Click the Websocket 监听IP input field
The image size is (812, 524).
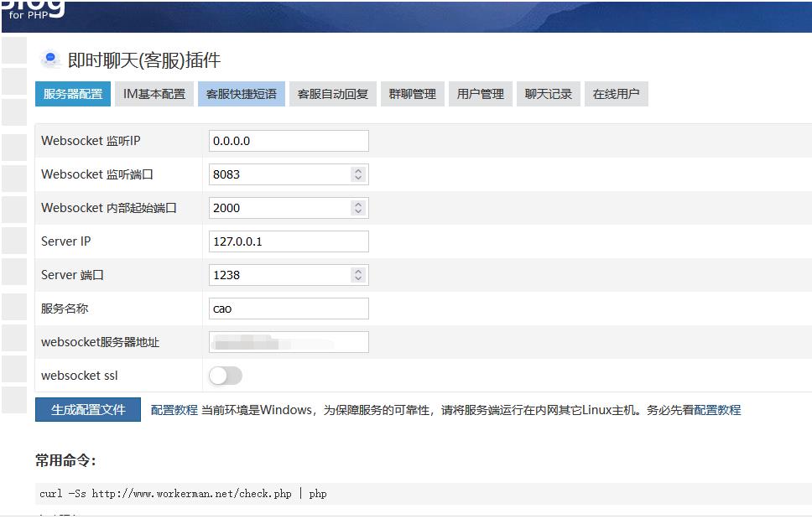pyautogui.click(x=288, y=141)
